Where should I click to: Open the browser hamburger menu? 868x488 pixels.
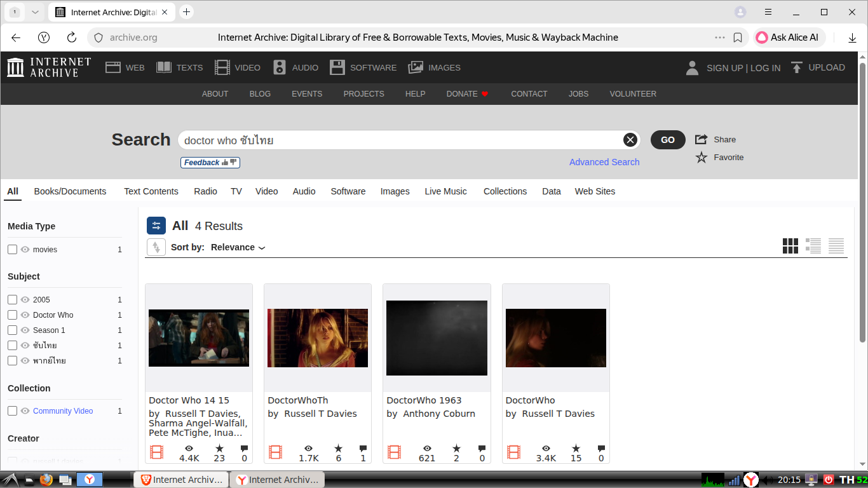(x=768, y=12)
